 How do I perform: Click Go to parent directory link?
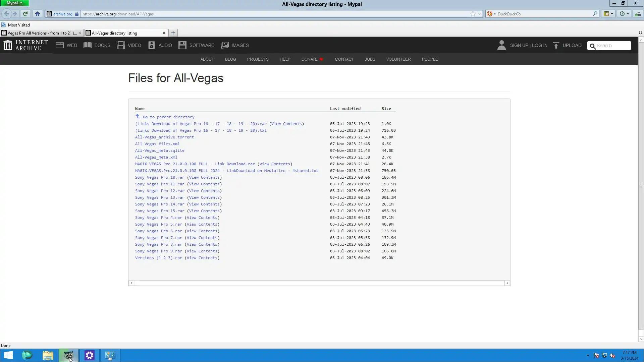pyautogui.click(x=168, y=117)
